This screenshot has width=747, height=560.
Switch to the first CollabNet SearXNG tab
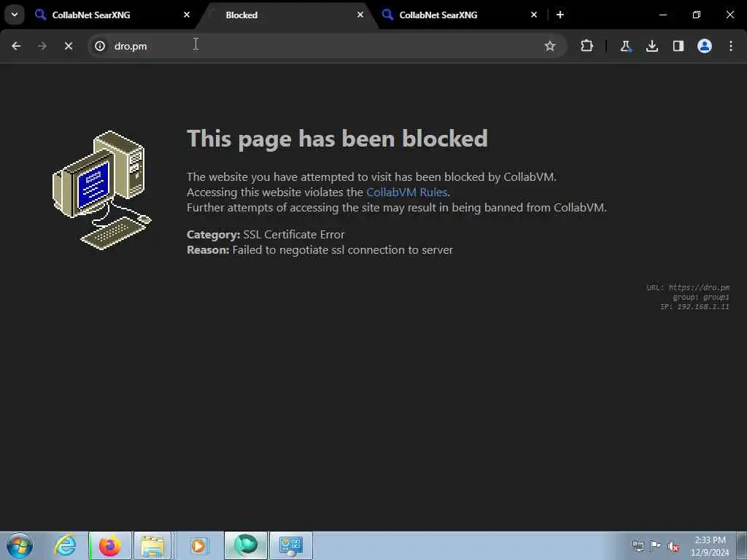pos(114,15)
